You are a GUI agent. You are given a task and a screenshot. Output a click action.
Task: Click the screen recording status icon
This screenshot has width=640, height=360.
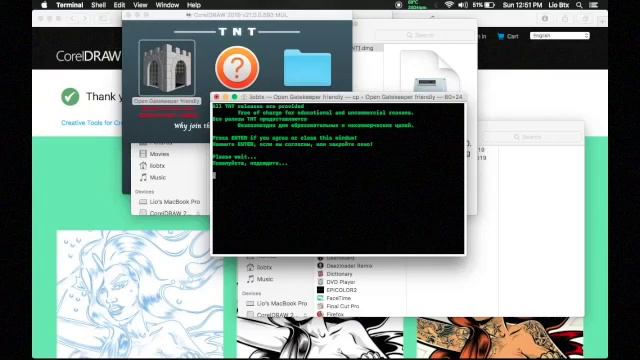(x=399, y=5)
